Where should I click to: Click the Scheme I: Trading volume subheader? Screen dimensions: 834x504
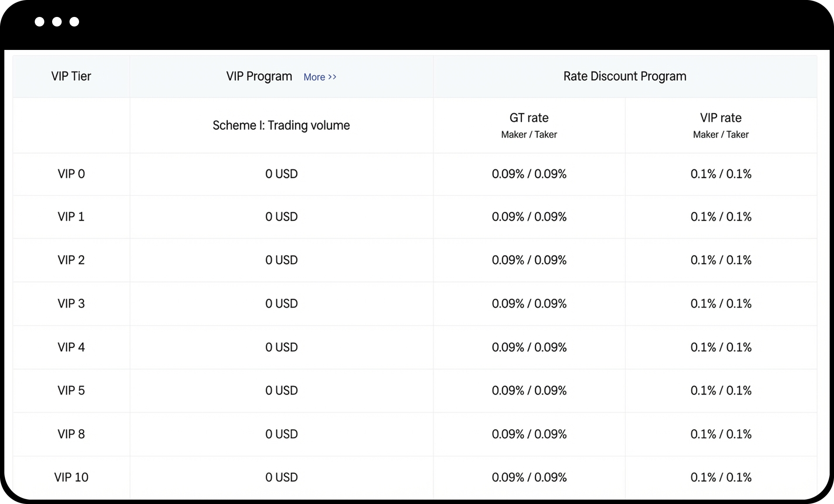tap(281, 125)
